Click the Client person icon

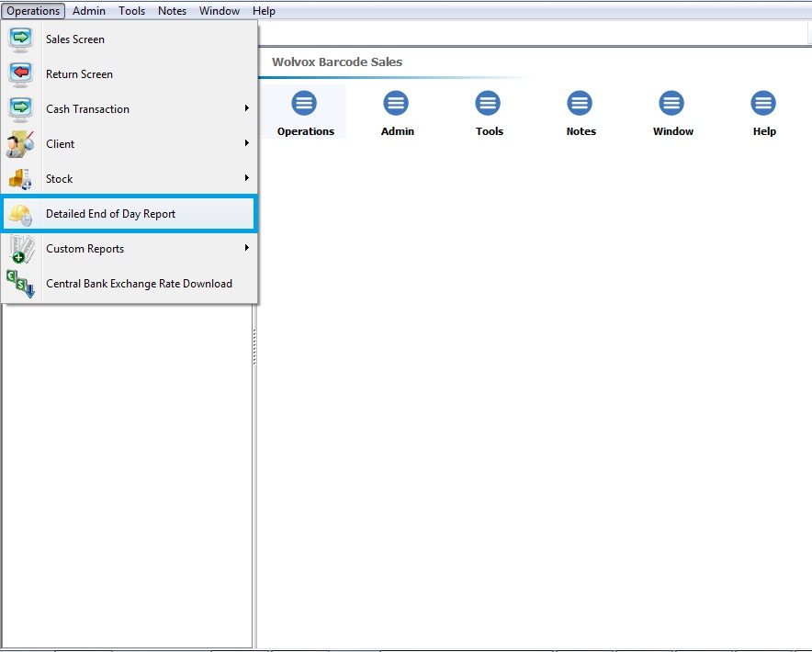pyautogui.click(x=21, y=144)
